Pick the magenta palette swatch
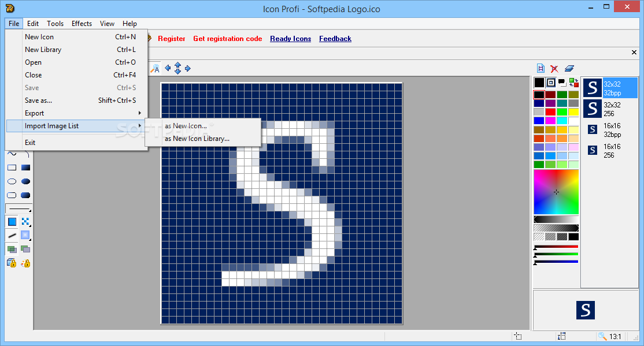The image size is (644, 346). 550,121
